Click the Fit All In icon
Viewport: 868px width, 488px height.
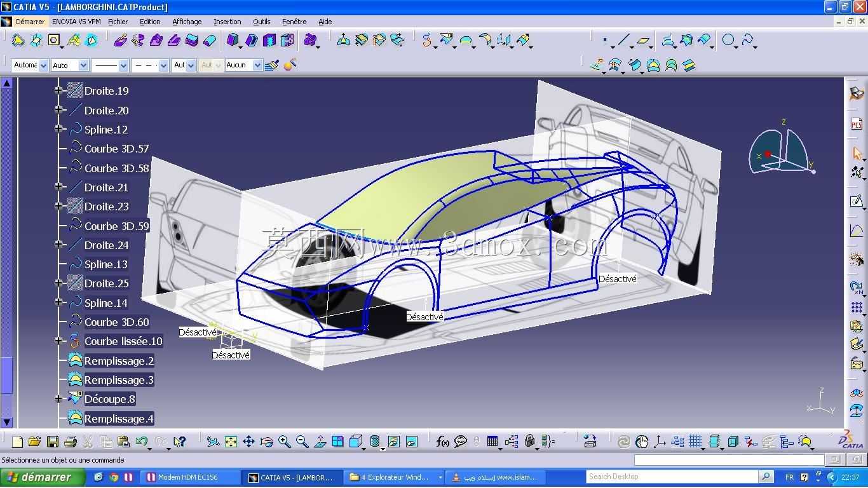(231, 442)
